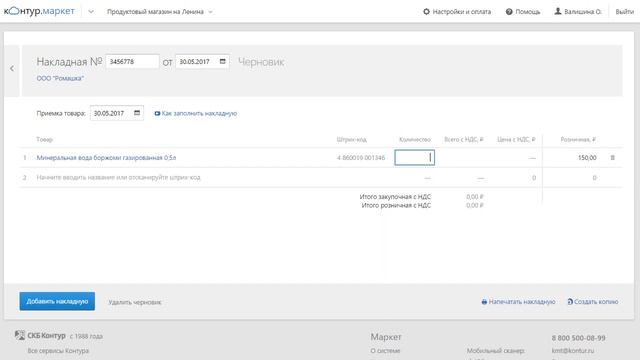Open the calendar icon in the Приемка товара field
The image size is (640, 360).
(x=137, y=113)
